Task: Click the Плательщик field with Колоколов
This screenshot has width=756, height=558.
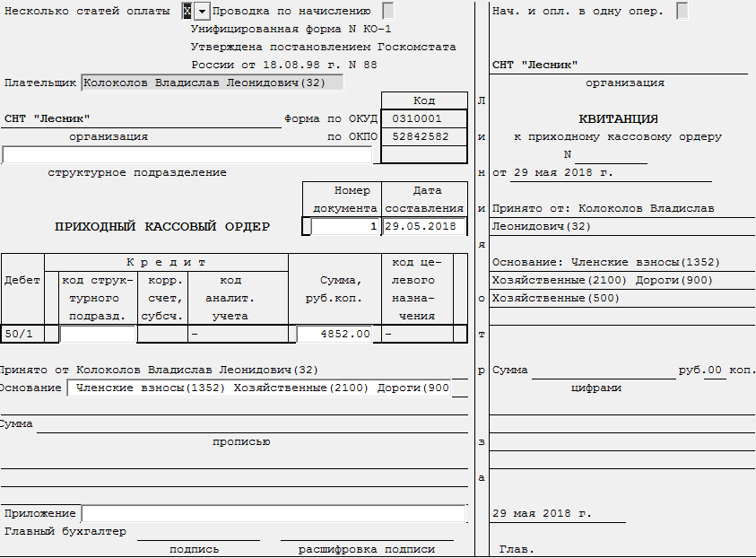Action: pyautogui.click(x=212, y=83)
